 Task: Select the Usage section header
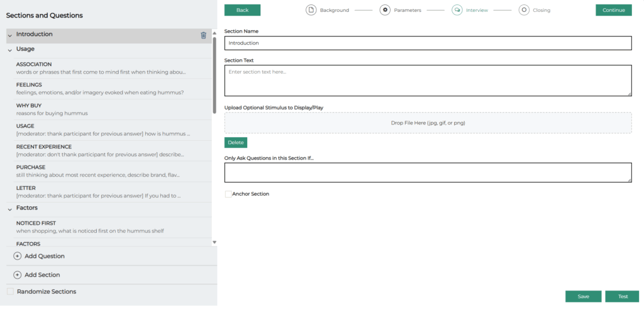[109, 49]
